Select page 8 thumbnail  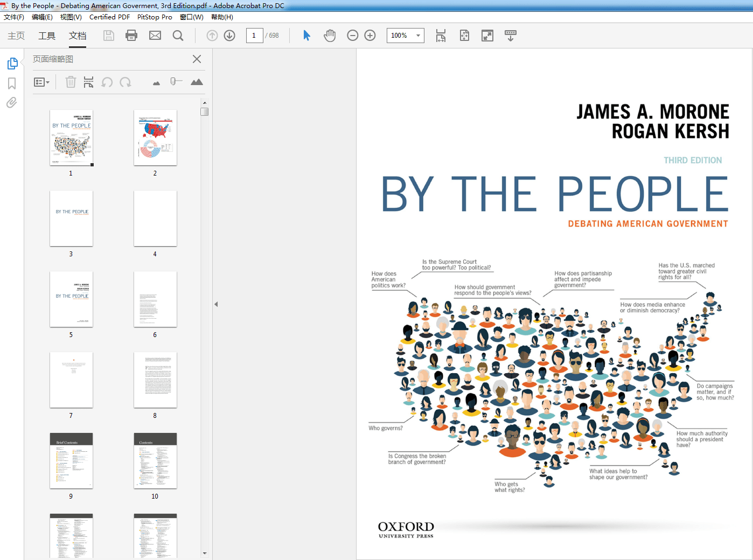[155, 380]
